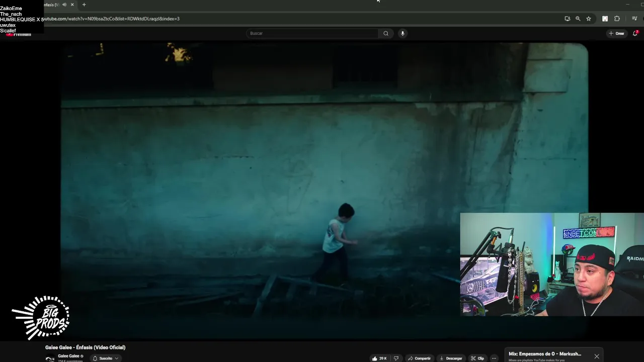The image size is (644, 362).
Task: Click the Galee Galee channel avatar
Action: click(x=50, y=358)
